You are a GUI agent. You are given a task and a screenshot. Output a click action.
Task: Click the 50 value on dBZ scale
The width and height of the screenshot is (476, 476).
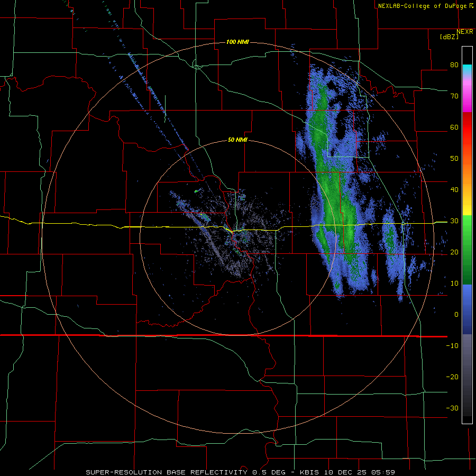pyautogui.click(x=454, y=159)
